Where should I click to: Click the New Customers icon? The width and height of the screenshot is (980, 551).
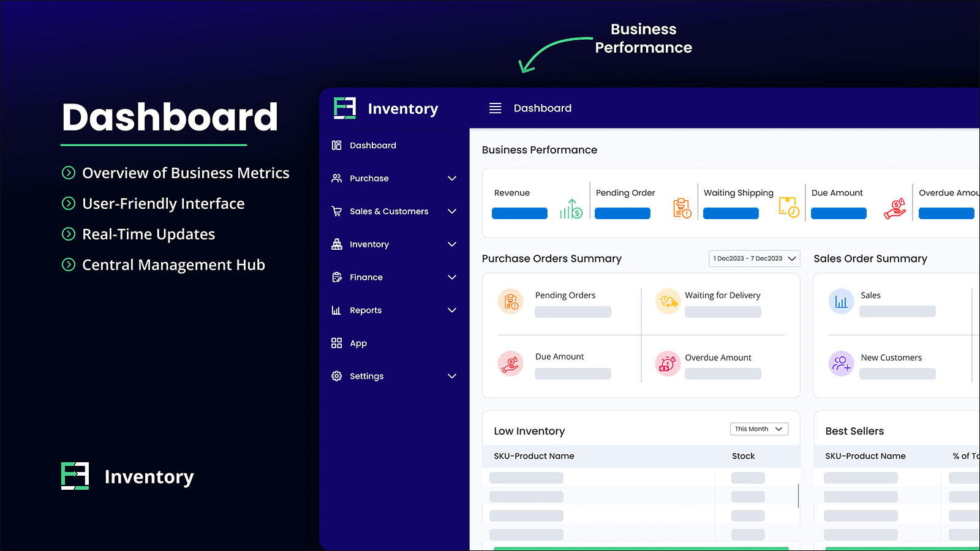(x=841, y=364)
